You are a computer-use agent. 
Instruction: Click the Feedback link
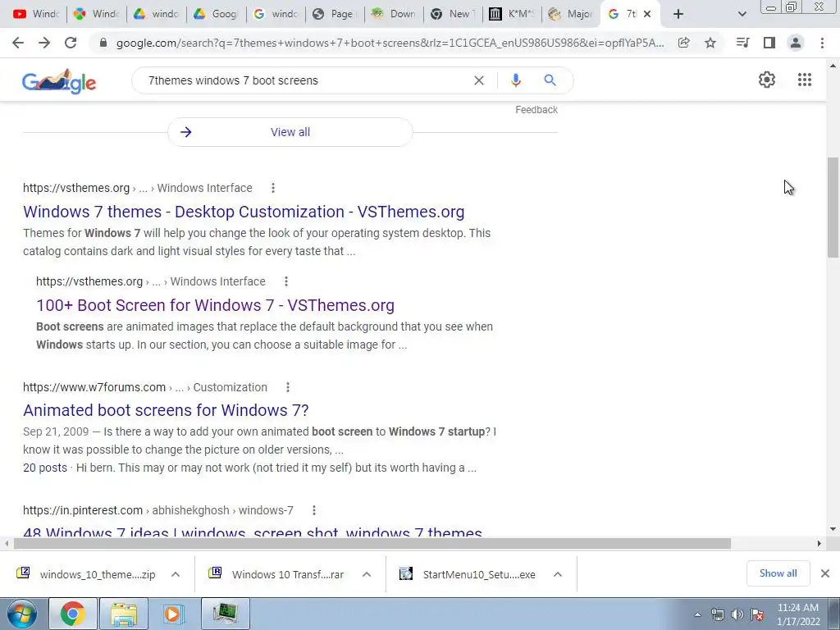click(x=536, y=110)
